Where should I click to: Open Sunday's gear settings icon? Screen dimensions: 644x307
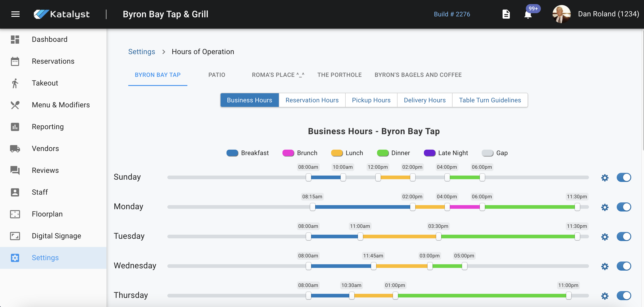(x=604, y=178)
